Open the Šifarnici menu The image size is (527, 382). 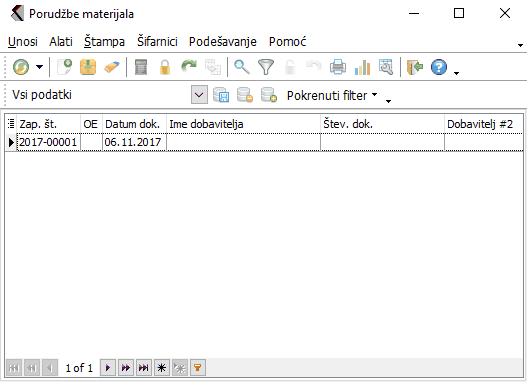point(157,42)
